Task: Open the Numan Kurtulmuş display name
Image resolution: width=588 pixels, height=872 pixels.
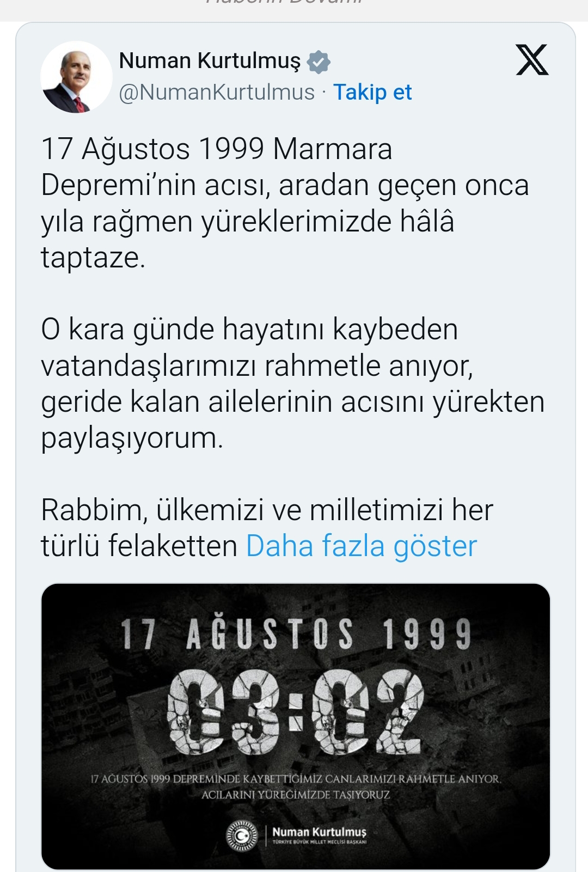Action: point(210,60)
